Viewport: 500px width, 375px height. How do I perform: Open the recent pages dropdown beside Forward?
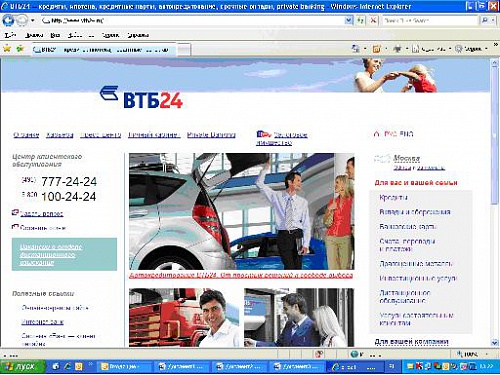point(33,20)
